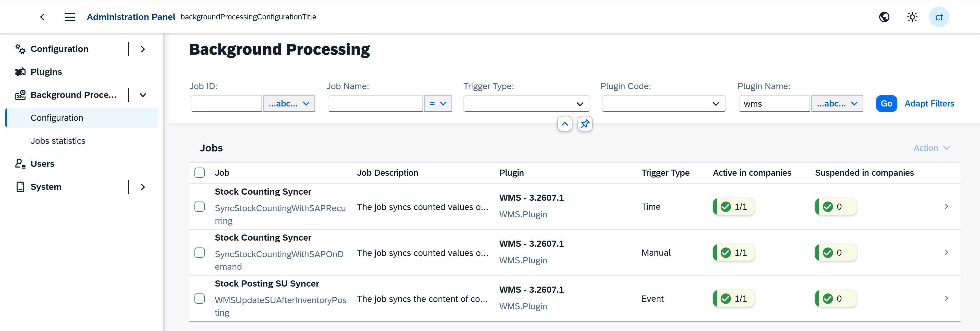Select Users in the sidebar
Screen dimensions: 980x331
(42, 164)
